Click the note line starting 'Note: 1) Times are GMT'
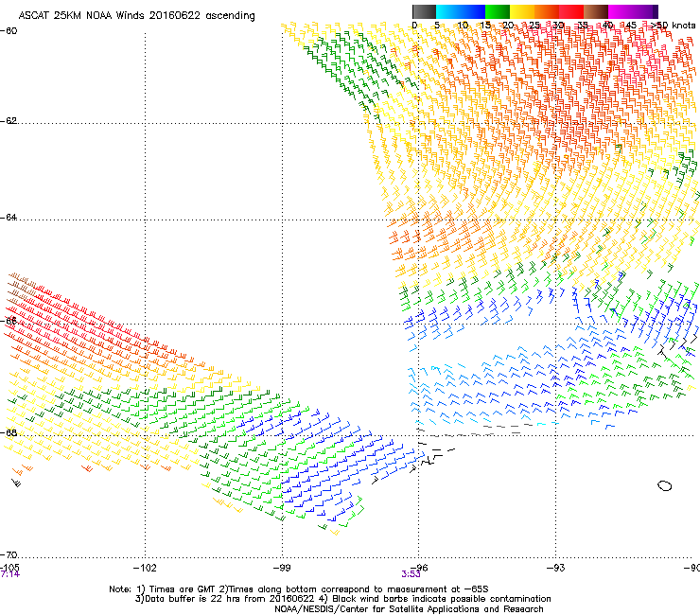The image size is (700, 615). pyautogui.click(x=299, y=589)
